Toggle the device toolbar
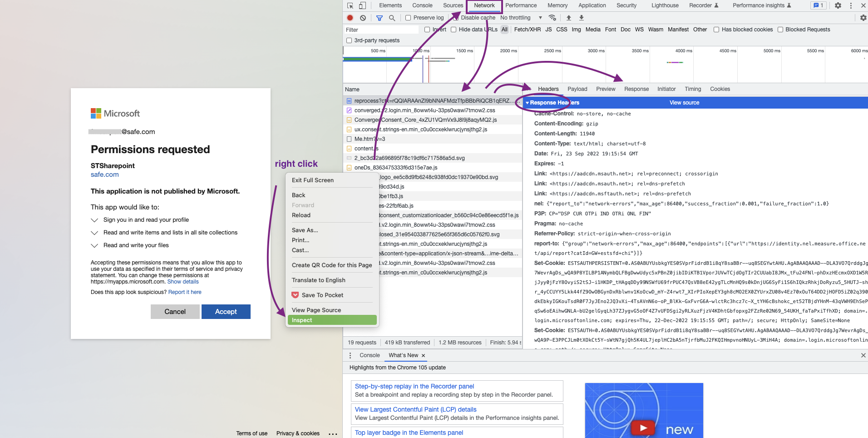The height and width of the screenshot is (438, 868). (362, 5)
